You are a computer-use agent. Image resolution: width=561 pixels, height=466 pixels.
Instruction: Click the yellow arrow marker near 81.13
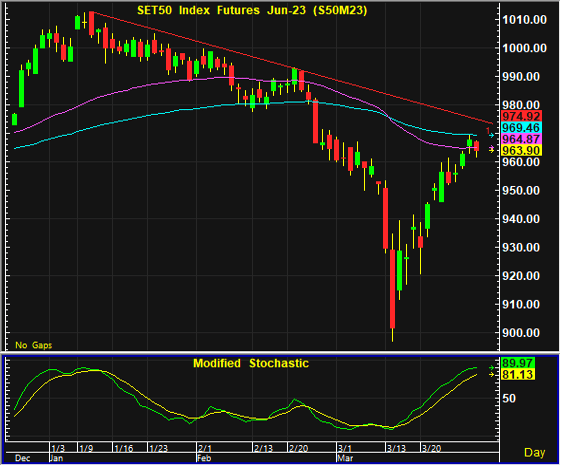point(492,374)
